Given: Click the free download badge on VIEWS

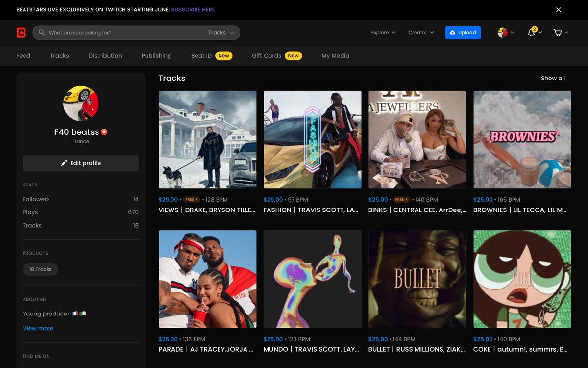Looking at the screenshot, I should (192, 200).
